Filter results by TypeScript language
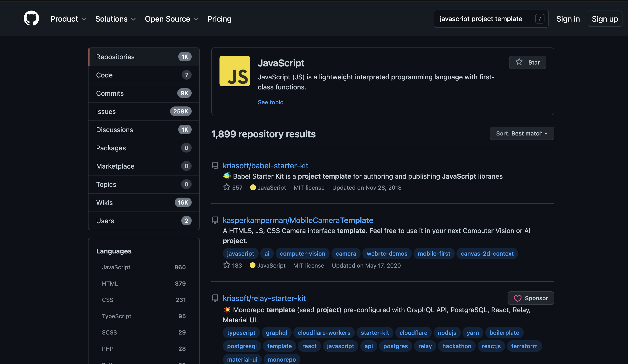Image resolution: width=628 pixels, height=364 pixels. pos(144,316)
